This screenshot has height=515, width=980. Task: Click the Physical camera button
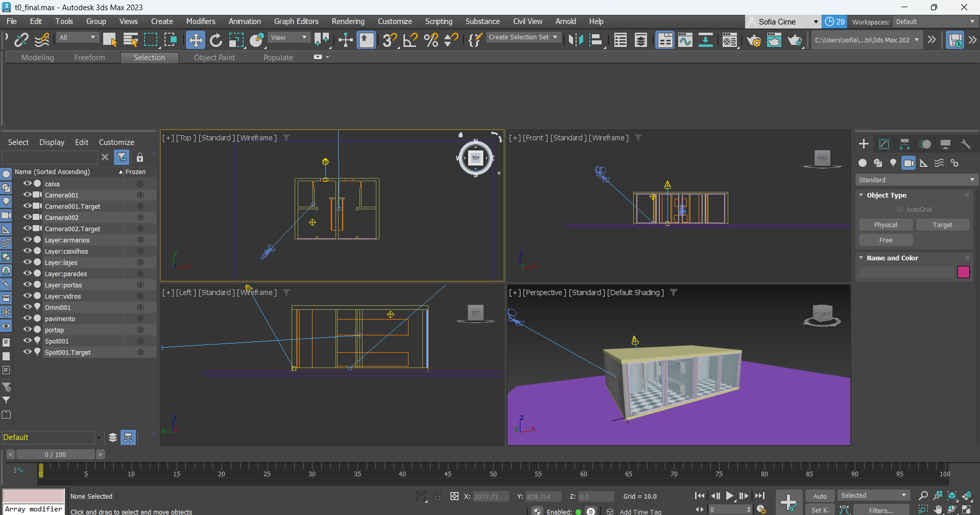tap(886, 225)
